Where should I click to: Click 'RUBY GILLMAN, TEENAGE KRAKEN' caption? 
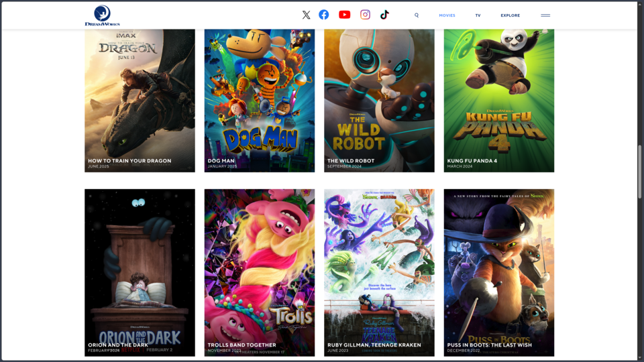(x=374, y=345)
